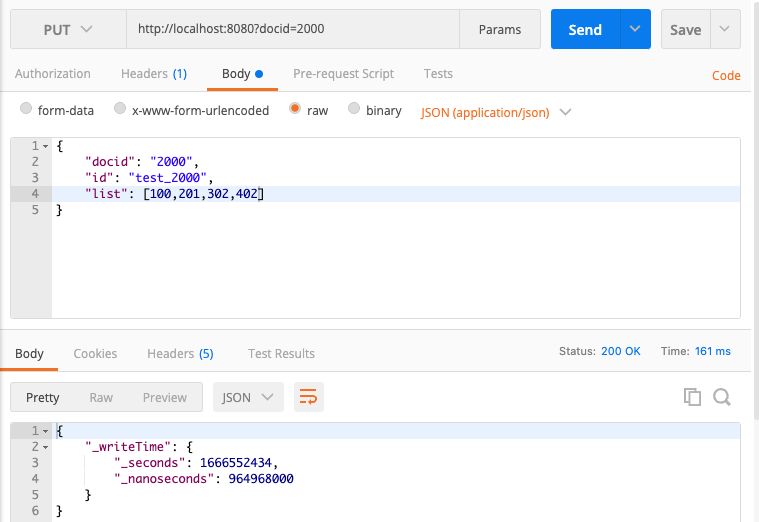Open the response Cookies tab
Viewport: 759px width, 522px height.
click(95, 353)
